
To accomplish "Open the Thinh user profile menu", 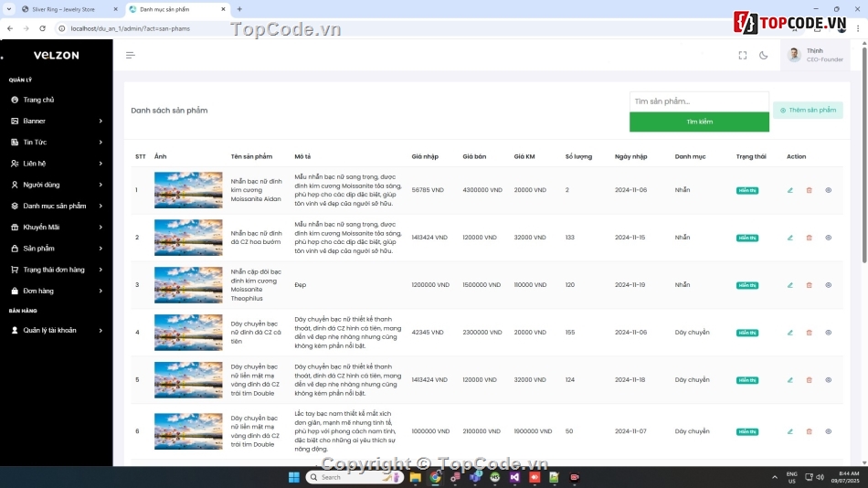I will pos(817,55).
